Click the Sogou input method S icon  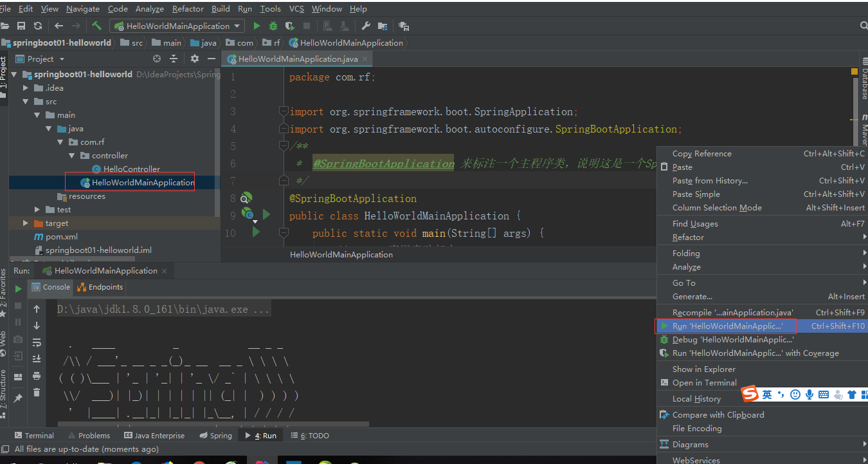pos(749,394)
